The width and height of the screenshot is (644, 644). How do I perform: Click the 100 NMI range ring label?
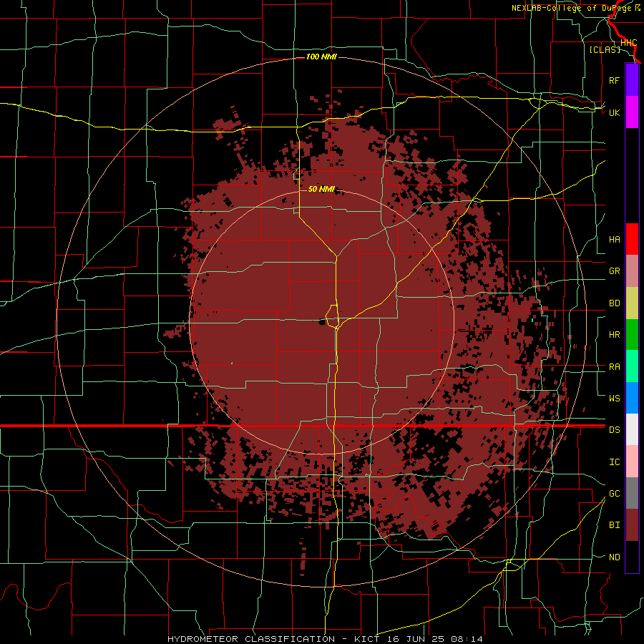point(321,57)
